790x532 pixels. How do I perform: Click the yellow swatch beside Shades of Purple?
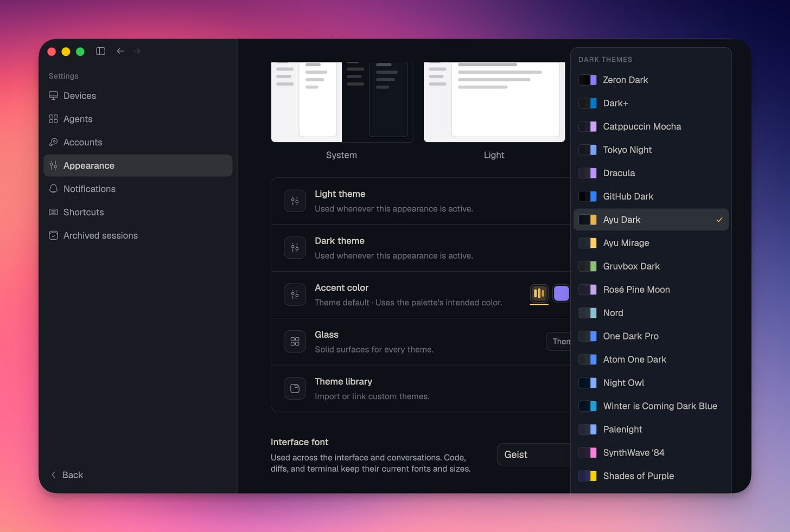588,476
